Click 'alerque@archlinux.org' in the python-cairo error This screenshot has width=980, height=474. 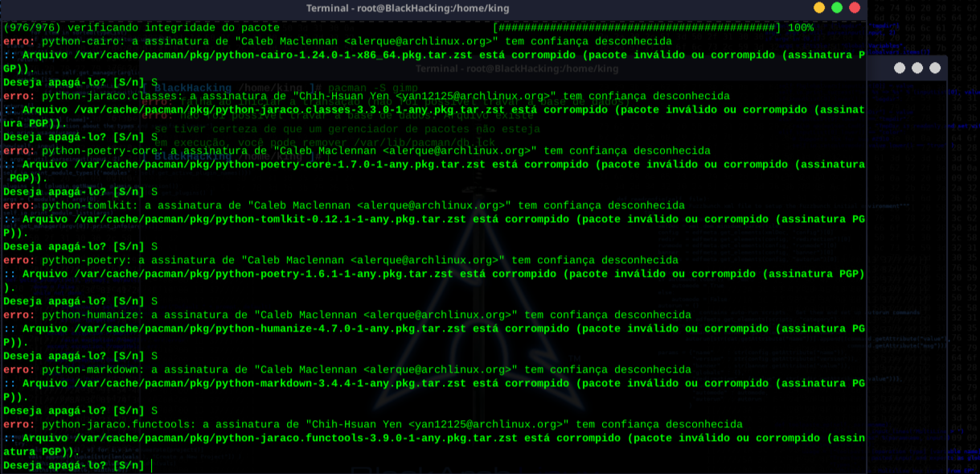click(x=418, y=41)
